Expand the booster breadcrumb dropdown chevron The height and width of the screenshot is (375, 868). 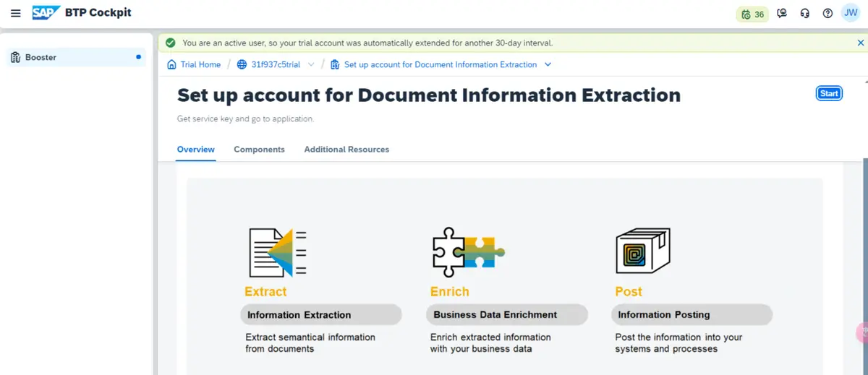(x=548, y=64)
